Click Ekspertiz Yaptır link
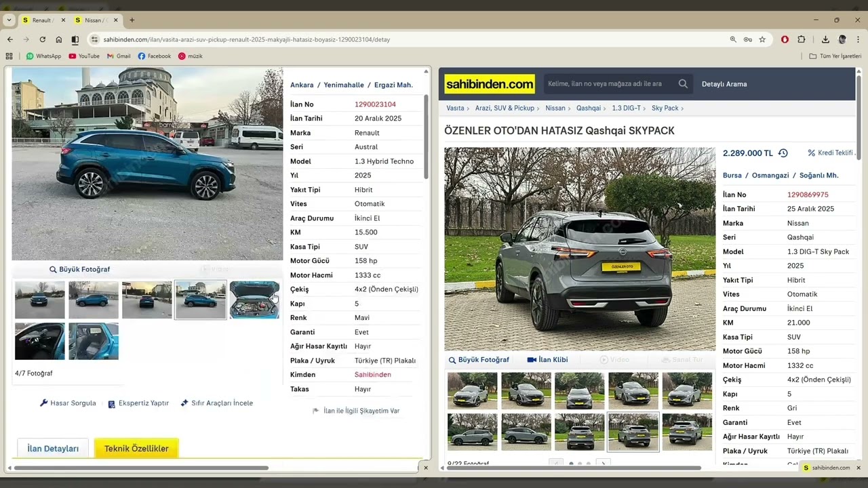This screenshot has height=488, width=868. [138, 403]
